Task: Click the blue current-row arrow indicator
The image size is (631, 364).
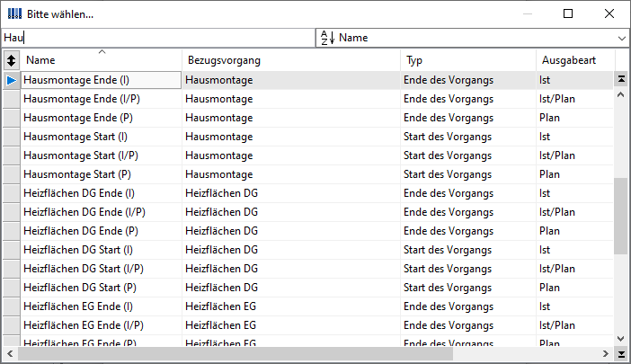Action: 12,80
